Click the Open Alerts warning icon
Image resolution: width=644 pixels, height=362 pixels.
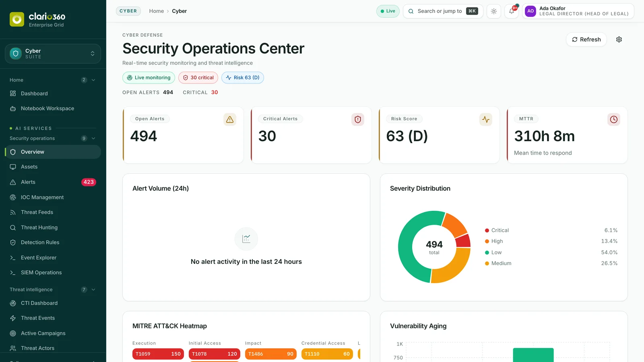[x=230, y=119]
